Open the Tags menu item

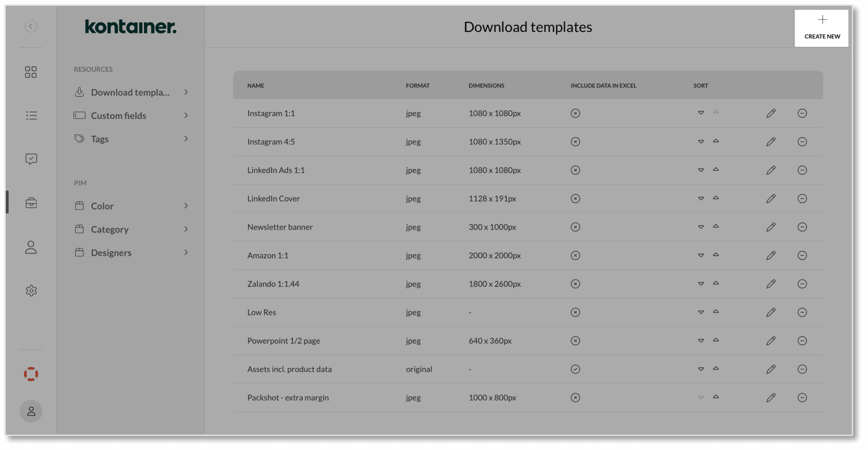[x=99, y=139]
